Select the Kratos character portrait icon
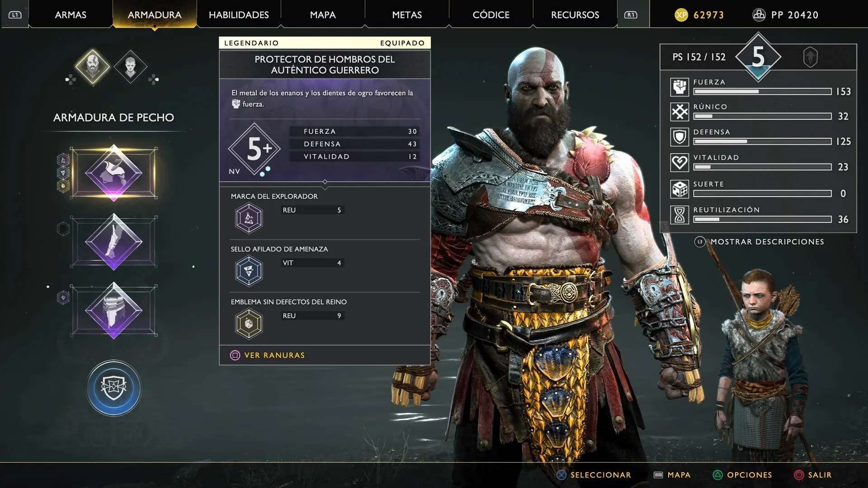 point(93,67)
